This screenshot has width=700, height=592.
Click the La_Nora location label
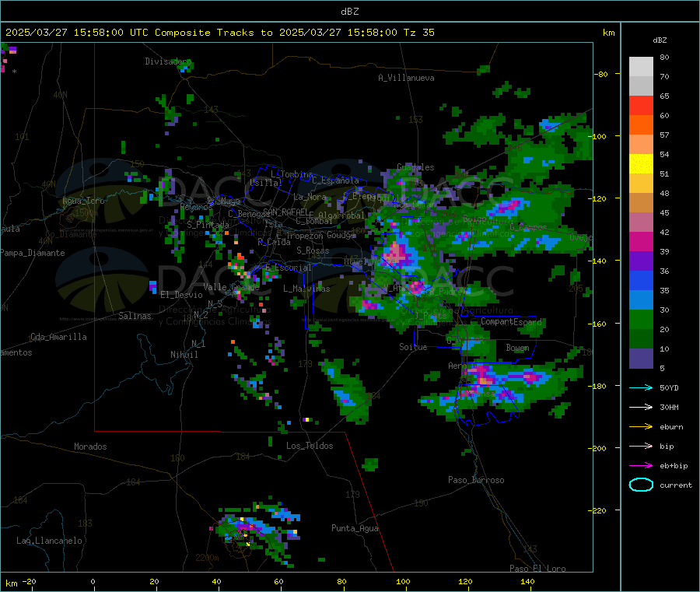pyautogui.click(x=310, y=197)
